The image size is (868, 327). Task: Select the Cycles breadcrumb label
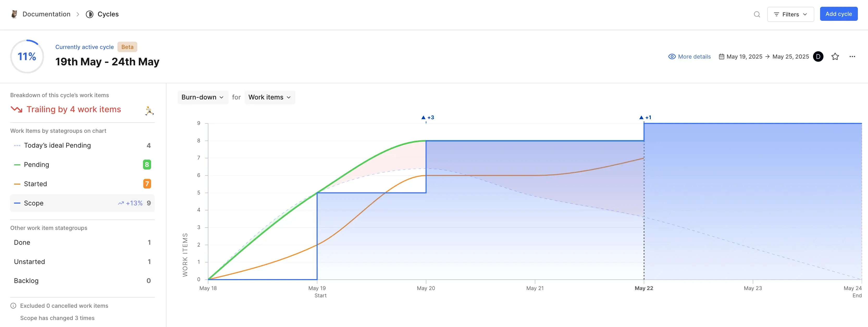tap(108, 14)
